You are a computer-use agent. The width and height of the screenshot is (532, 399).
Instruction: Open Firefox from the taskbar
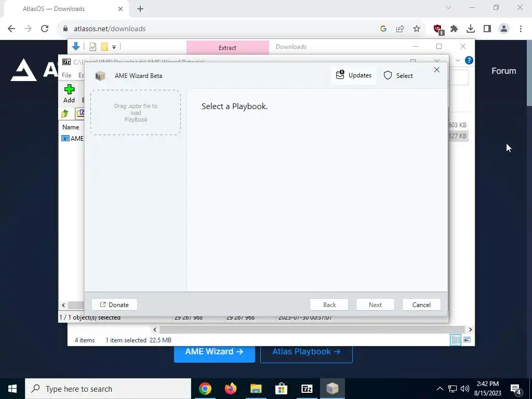point(230,389)
